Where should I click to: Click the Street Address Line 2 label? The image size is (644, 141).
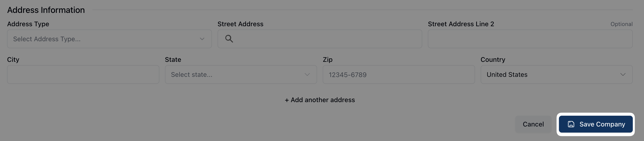[x=461, y=24]
